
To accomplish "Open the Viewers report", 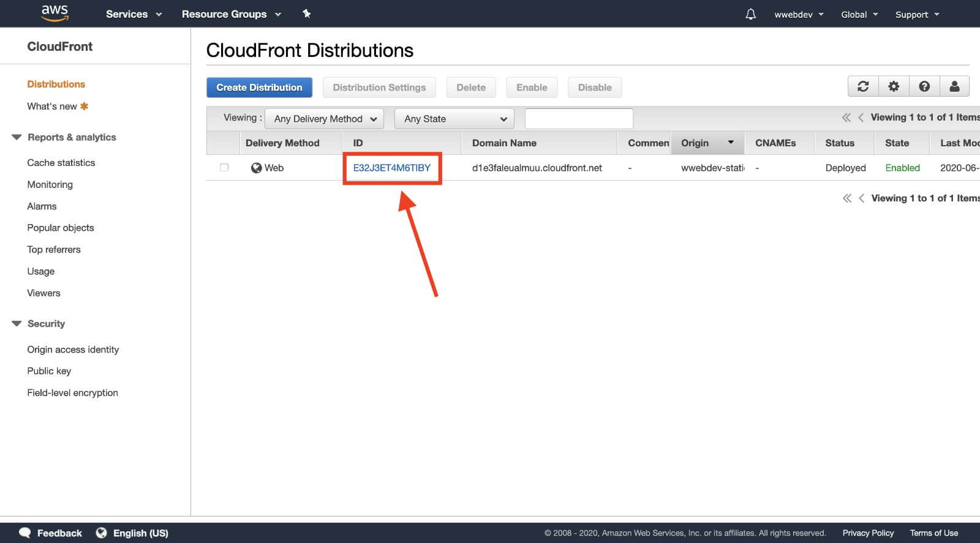I will (43, 293).
